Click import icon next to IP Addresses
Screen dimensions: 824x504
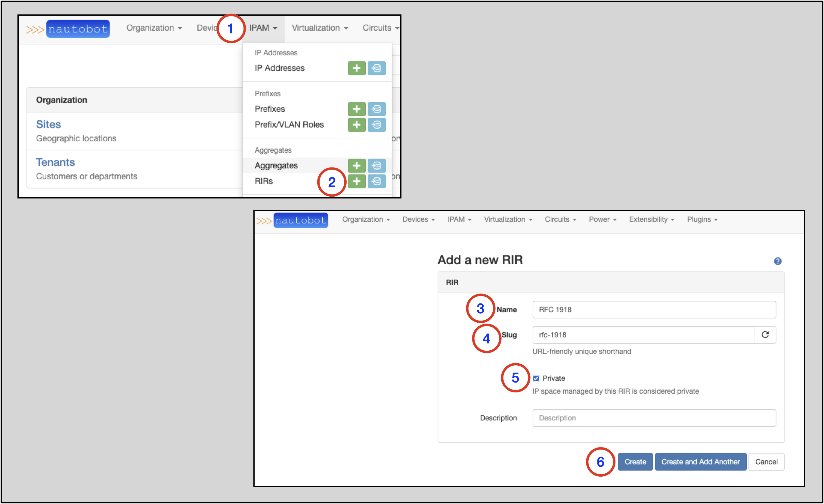click(x=376, y=68)
